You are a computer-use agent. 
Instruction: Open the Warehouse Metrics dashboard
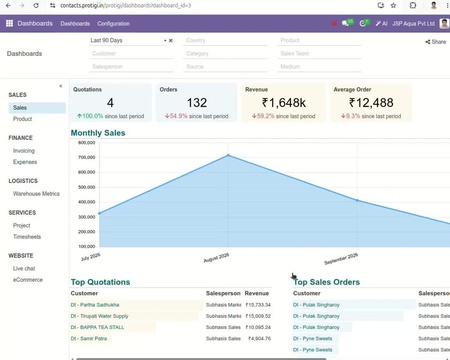click(36, 194)
